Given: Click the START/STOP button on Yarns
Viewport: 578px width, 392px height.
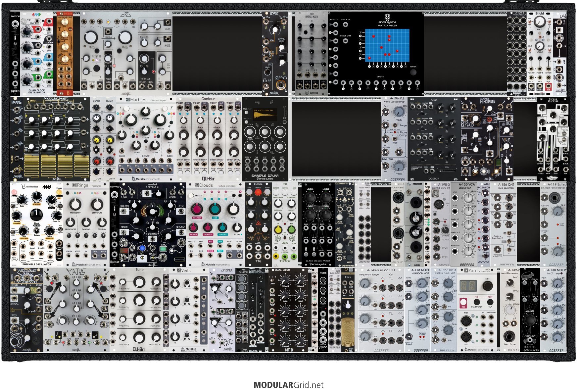Looking at the screenshot, I should (477, 302).
